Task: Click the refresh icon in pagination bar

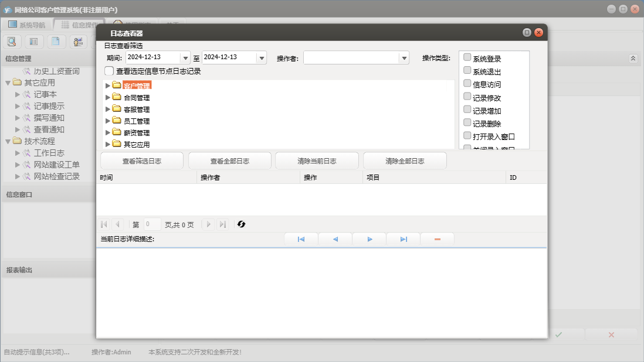Action: (x=241, y=224)
